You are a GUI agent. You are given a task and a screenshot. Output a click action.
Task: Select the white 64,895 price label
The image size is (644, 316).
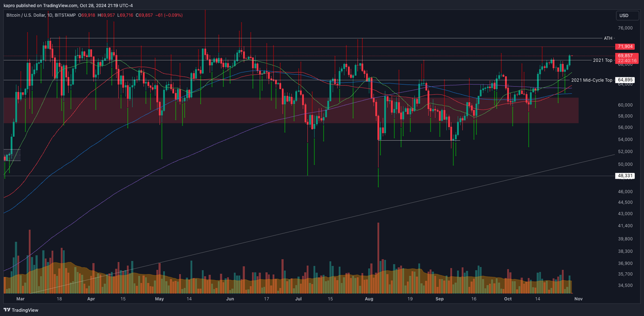pyautogui.click(x=625, y=80)
